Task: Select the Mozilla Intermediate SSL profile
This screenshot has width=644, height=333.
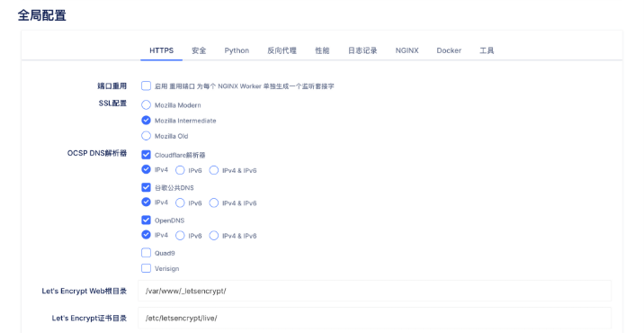Action: pos(146,120)
